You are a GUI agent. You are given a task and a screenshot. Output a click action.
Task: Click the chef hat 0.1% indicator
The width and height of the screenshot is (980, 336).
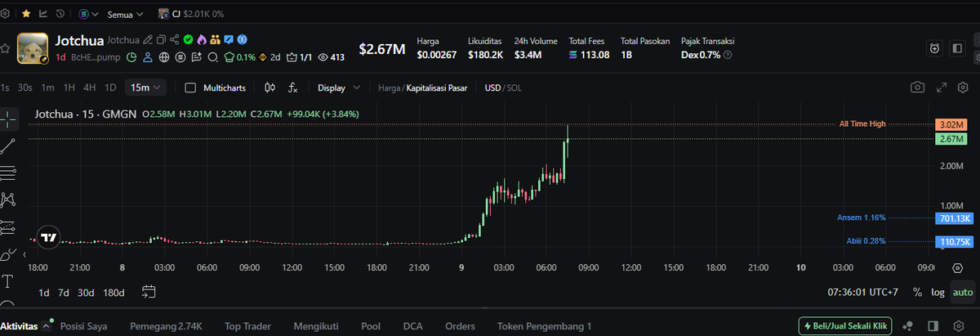239,57
